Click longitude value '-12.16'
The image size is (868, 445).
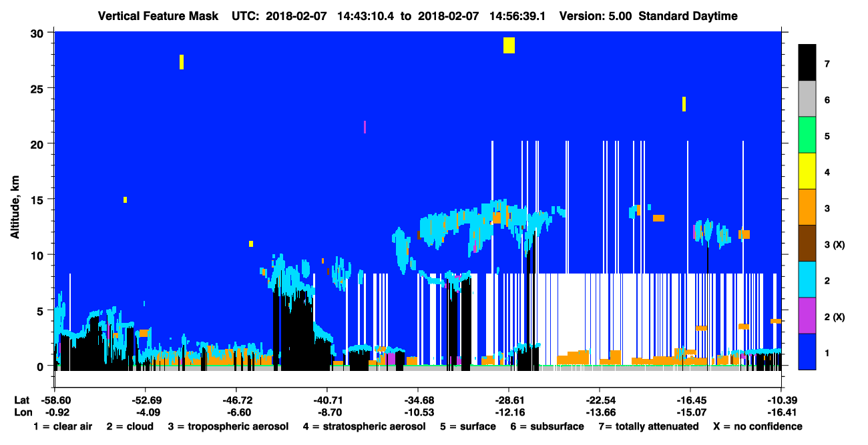[509, 412]
